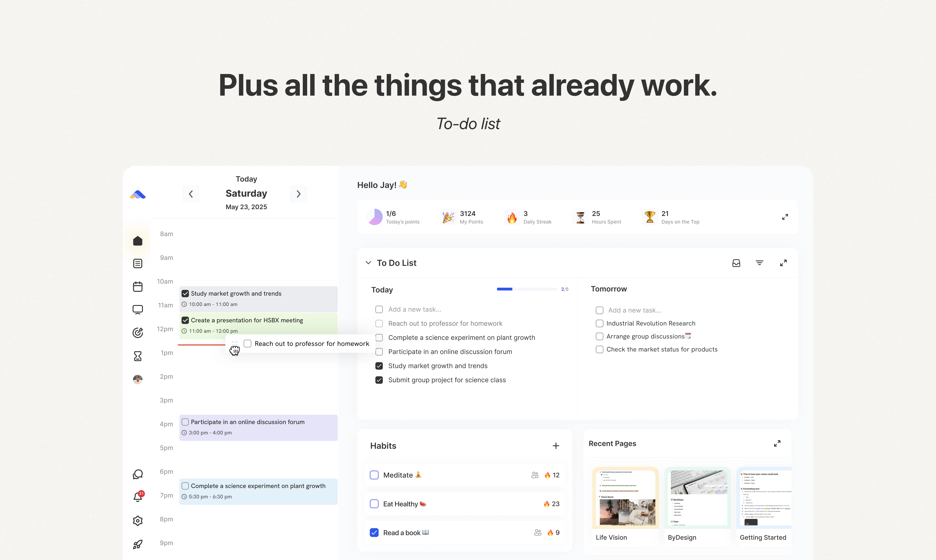This screenshot has height=560, width=936.
Task: Click the rocket icon in sidebar
Action: point(138,544)
